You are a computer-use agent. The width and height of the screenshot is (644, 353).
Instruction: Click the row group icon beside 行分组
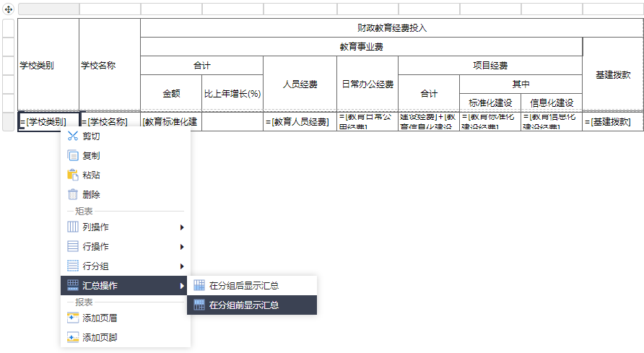73,266
